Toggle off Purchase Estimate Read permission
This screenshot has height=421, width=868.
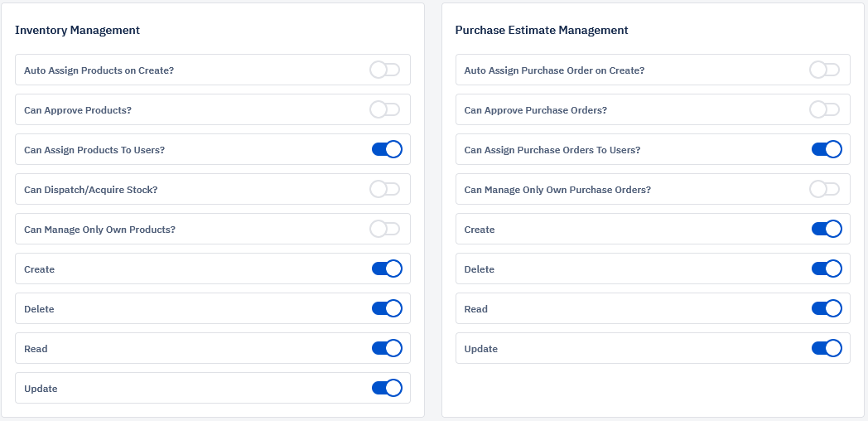tap(827, 308)
